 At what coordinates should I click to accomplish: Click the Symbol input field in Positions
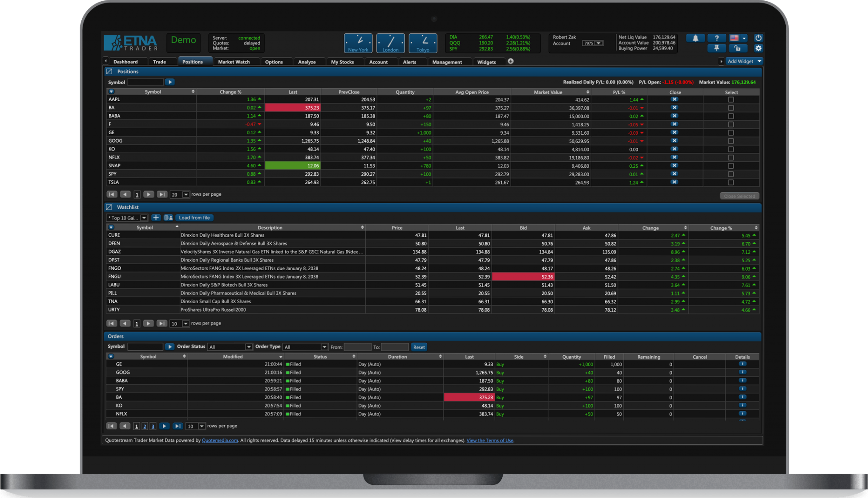point(145,82)
